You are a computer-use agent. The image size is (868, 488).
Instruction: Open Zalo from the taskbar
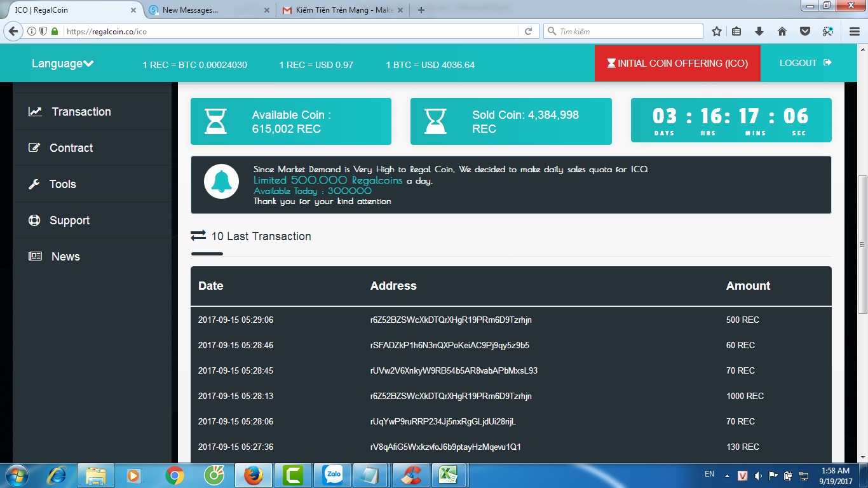click(332, 475)
